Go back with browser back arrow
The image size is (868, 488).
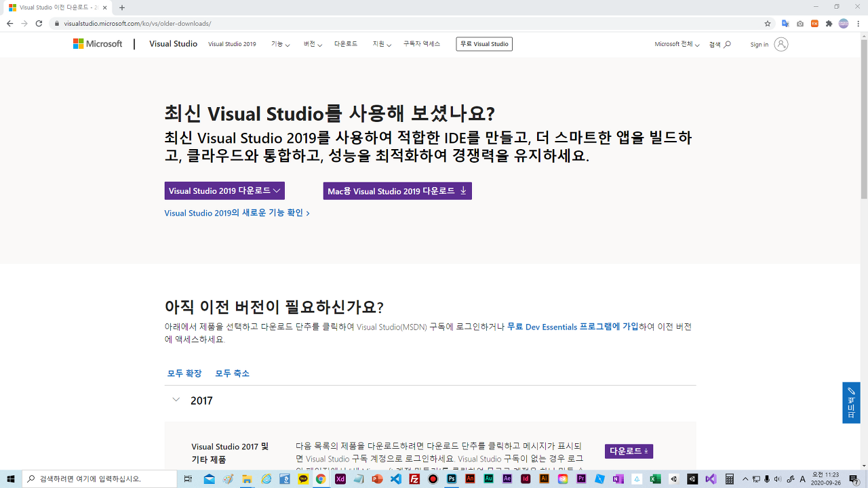point(9,23)
